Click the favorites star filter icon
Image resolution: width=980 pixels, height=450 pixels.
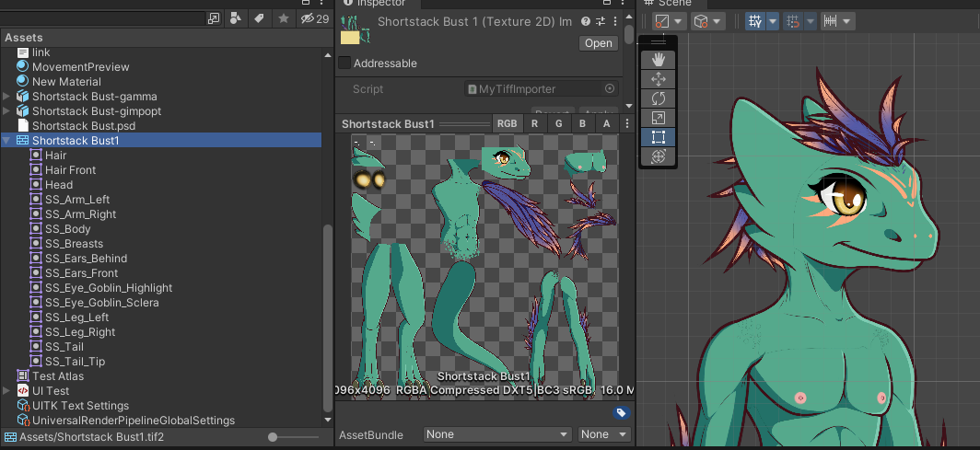point(284,18)
